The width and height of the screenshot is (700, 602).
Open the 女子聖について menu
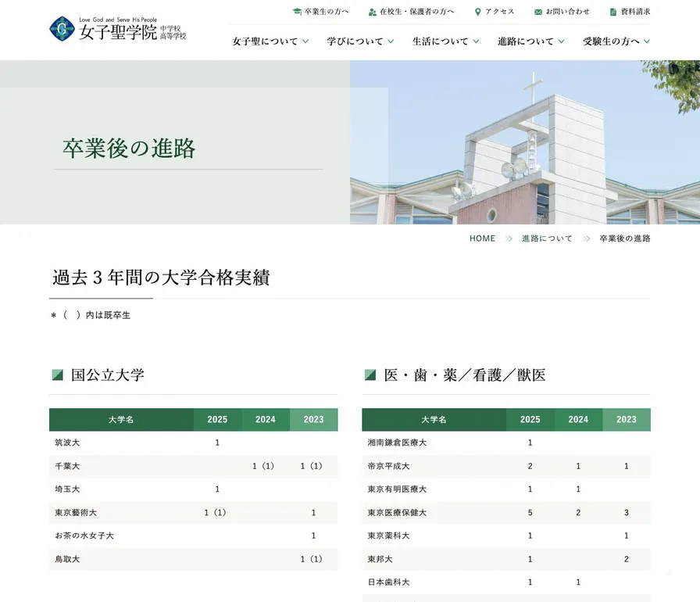265,41
